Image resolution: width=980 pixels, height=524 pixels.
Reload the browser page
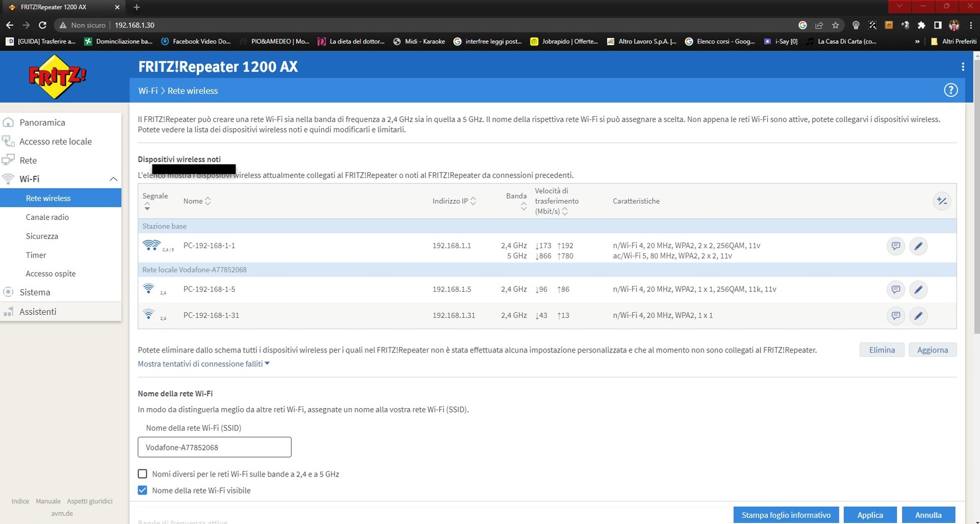43,25
